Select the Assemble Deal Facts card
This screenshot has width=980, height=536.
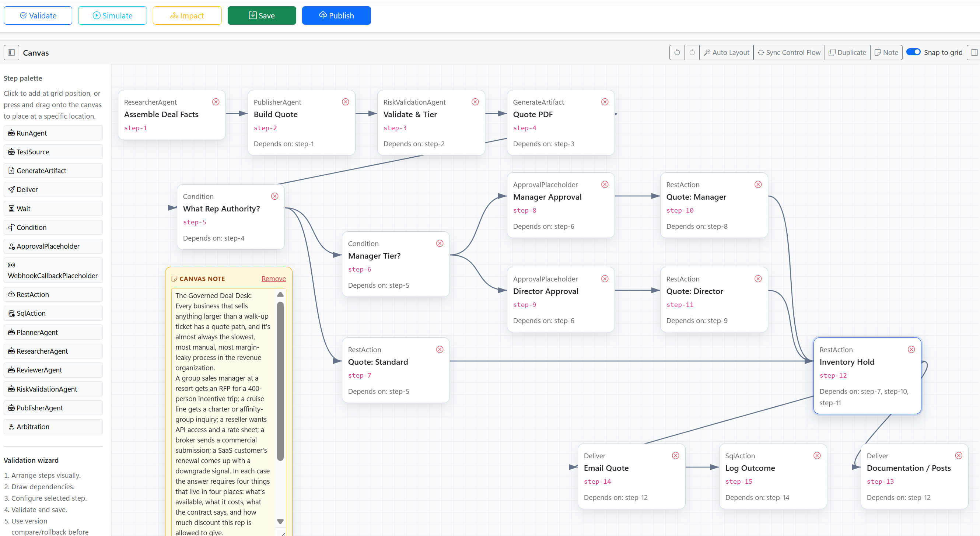(172, 115)
